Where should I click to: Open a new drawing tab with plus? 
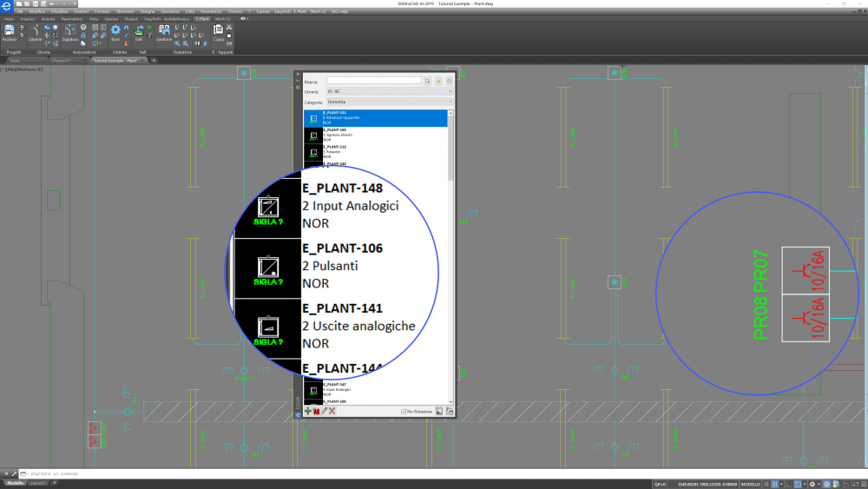(154, 60)
